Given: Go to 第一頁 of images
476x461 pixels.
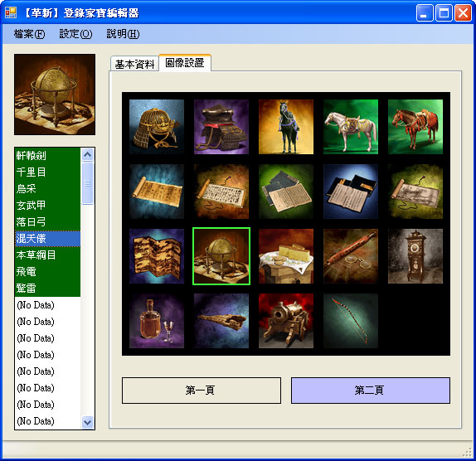Looking at the screenshot, I should (202, 391).
